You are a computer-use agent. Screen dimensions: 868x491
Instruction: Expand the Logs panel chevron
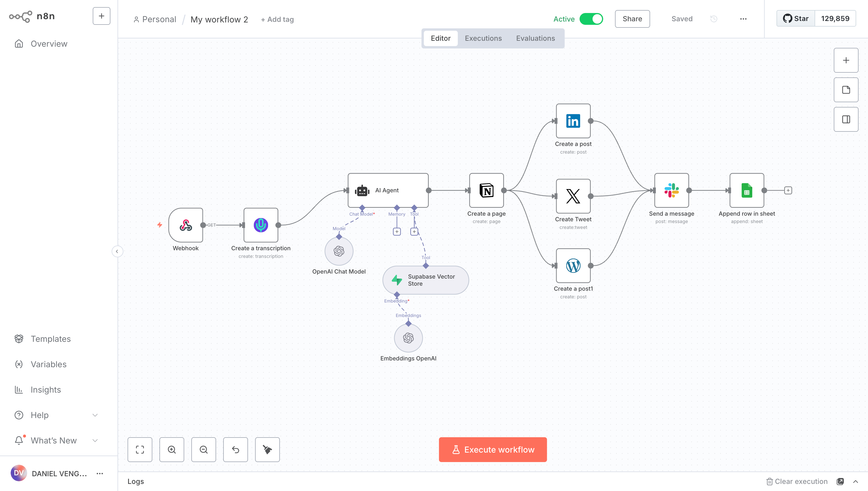pyautogui.click(x=856, y=481)
